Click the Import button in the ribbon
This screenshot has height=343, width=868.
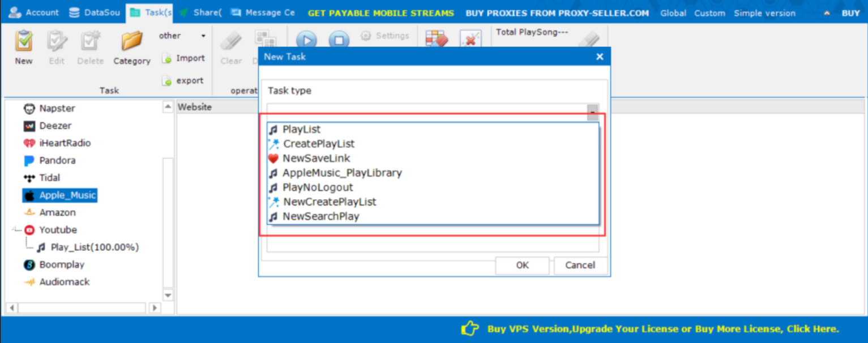(x=183, y=58)
